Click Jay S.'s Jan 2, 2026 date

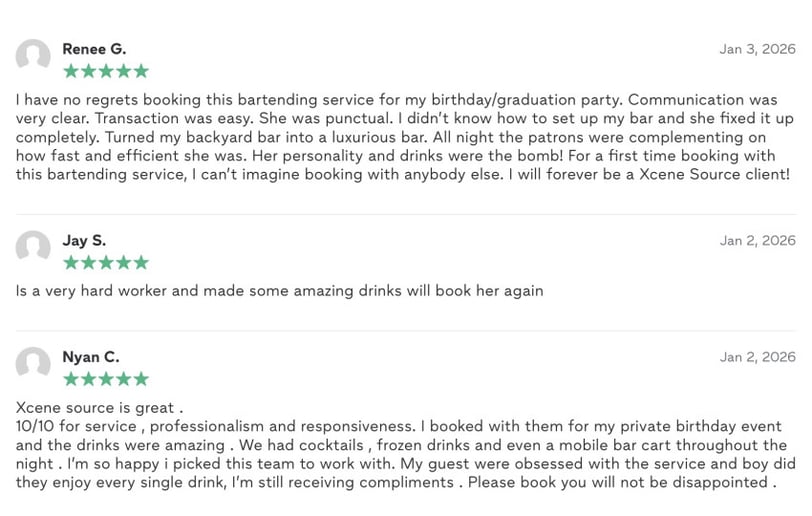(x=757, y=240)
